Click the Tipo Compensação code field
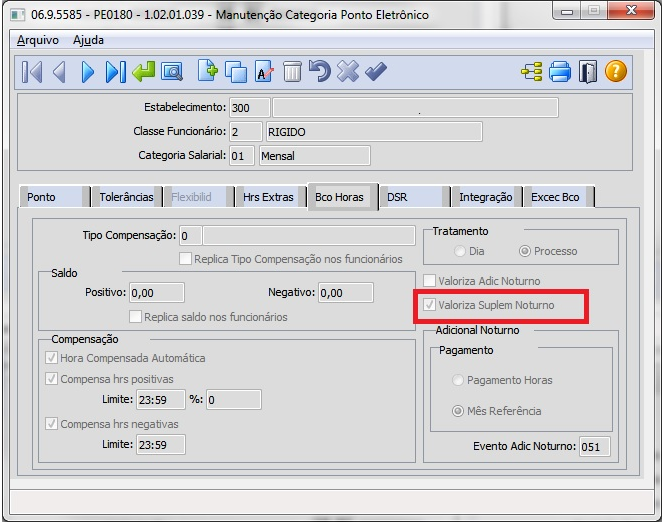The width and height of the screenshot is (662, 523). 190,236
